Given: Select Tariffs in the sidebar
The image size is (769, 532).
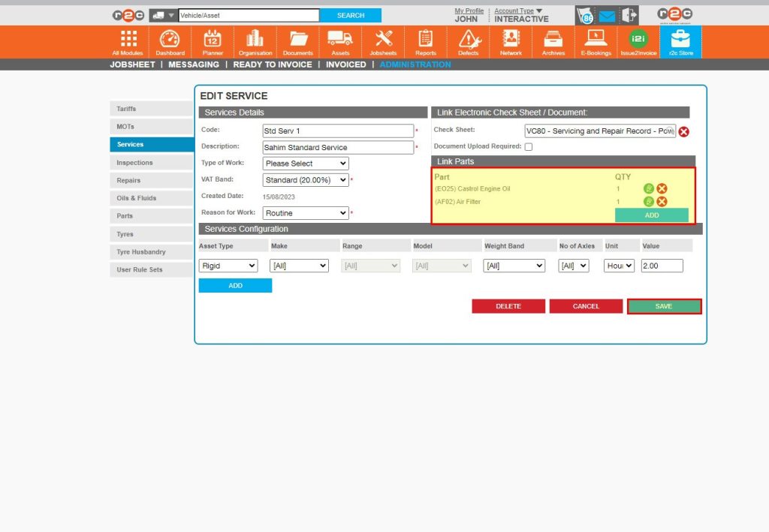Looking at the screenshot, I should 152,109.
